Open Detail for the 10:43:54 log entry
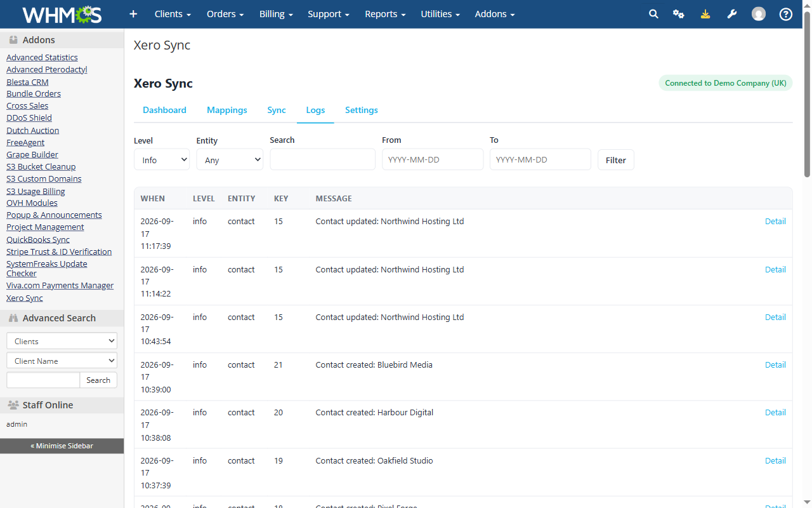Viewport: 812px width, 508px height. 775,317
